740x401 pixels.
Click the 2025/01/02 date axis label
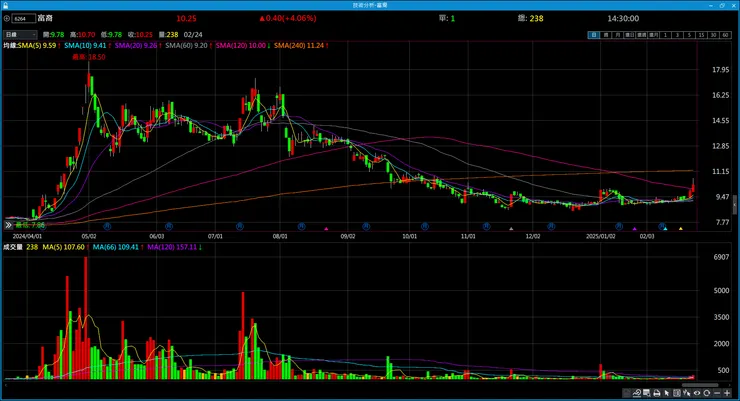(600, 236)
